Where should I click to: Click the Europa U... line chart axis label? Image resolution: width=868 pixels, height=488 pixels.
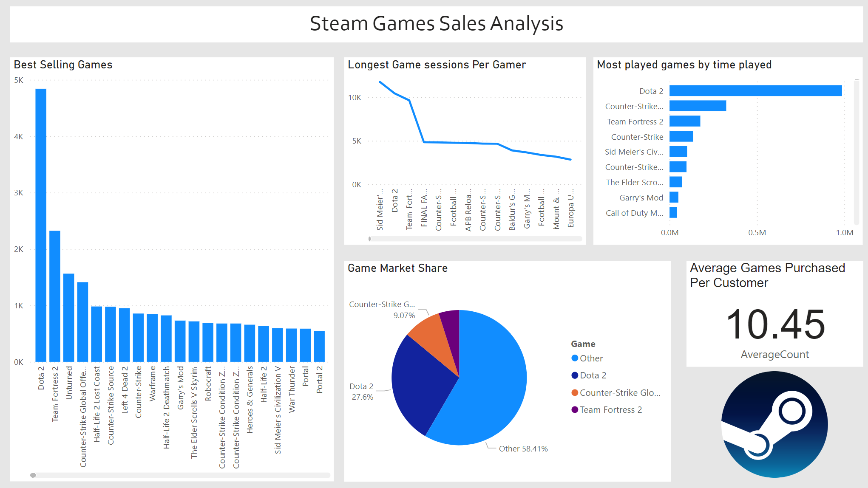[570, 208]
